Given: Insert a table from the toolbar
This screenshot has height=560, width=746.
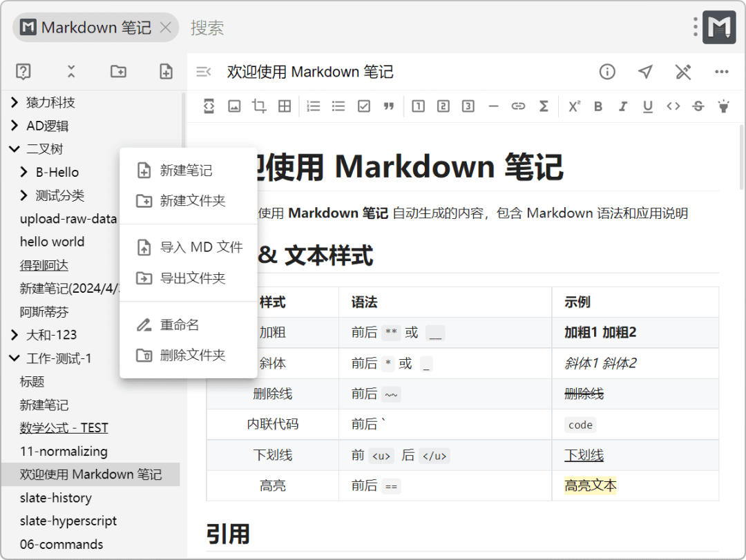Looking at the screenshot, I should (x=285, y=106).
